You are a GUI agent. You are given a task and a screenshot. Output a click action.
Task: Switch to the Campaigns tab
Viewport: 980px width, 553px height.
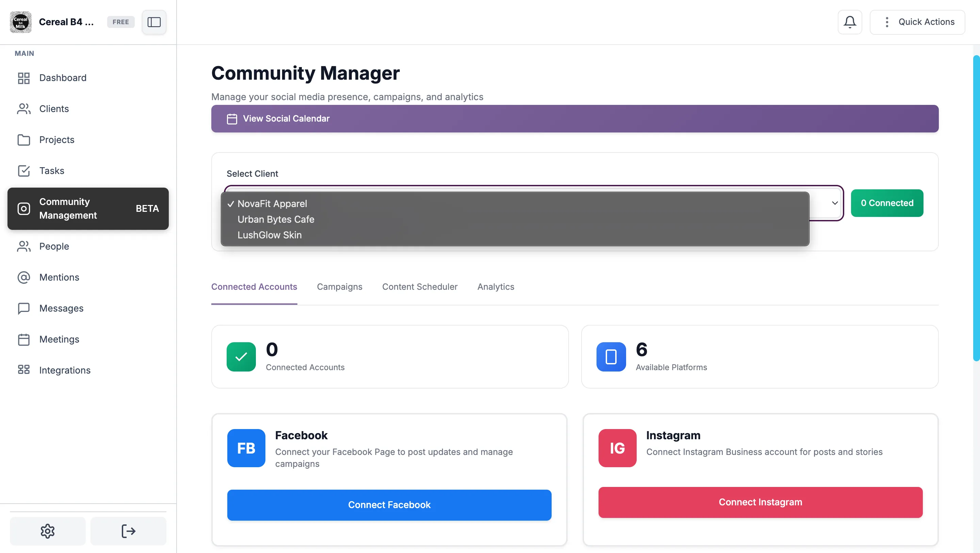[x=339, y=287]
